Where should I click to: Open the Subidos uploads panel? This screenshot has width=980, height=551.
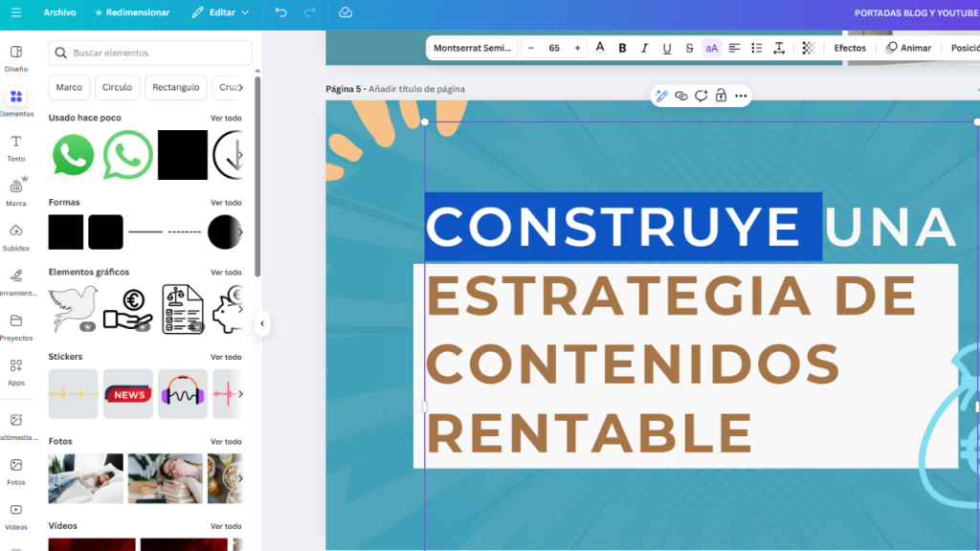pyautogui.click(x=16, y=237)
